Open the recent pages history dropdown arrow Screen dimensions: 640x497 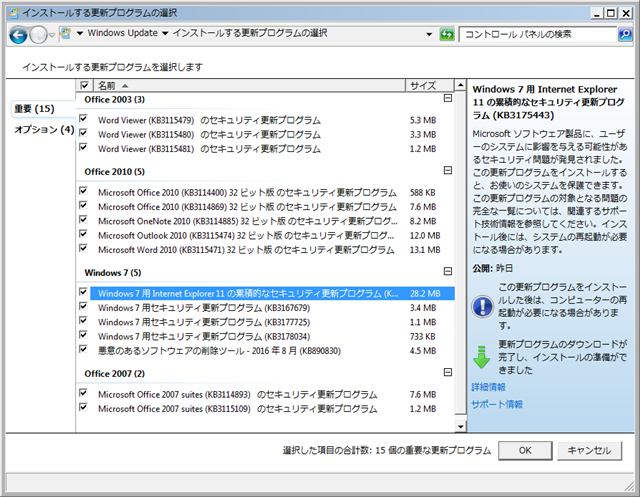click(52, 35)
